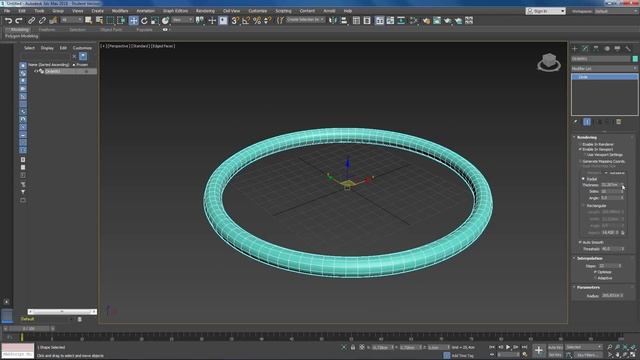This screenshot has height=360, width=640.
Task: Toggle the Enable In Viewport checkbox
Action: click(580, 149)
